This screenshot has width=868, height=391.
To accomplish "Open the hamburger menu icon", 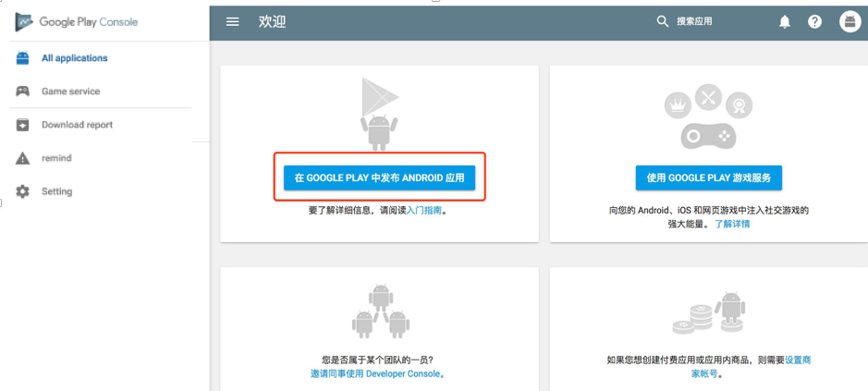I will (x=233, y=21).
